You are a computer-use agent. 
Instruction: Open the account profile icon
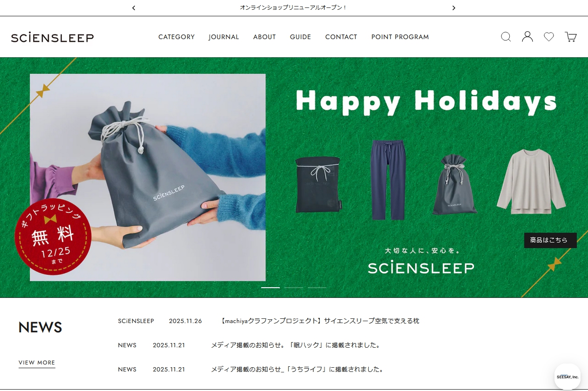[x=527, y=37]
